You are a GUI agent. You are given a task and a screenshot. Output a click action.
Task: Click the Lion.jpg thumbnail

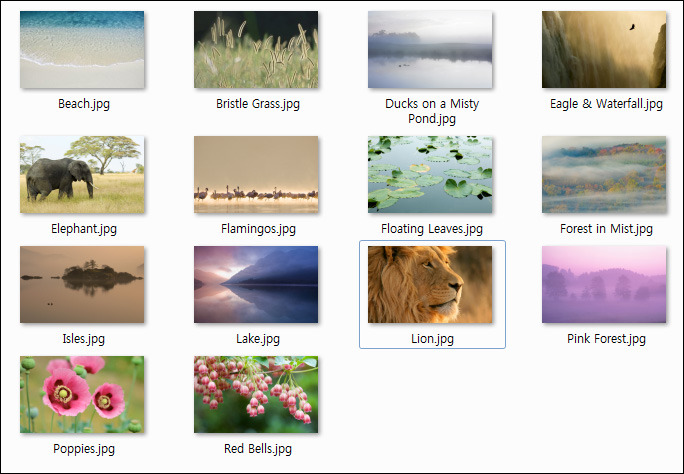point(430,285)
